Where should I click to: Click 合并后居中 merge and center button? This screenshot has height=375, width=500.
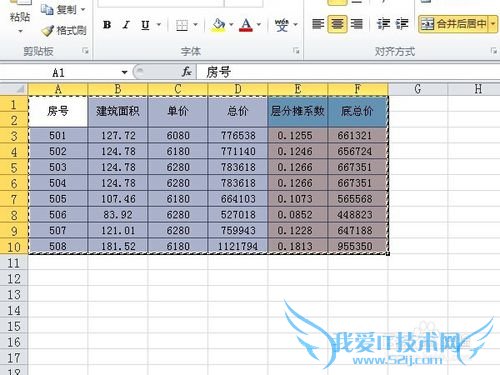pyautogui.click(x=454, y=24)
